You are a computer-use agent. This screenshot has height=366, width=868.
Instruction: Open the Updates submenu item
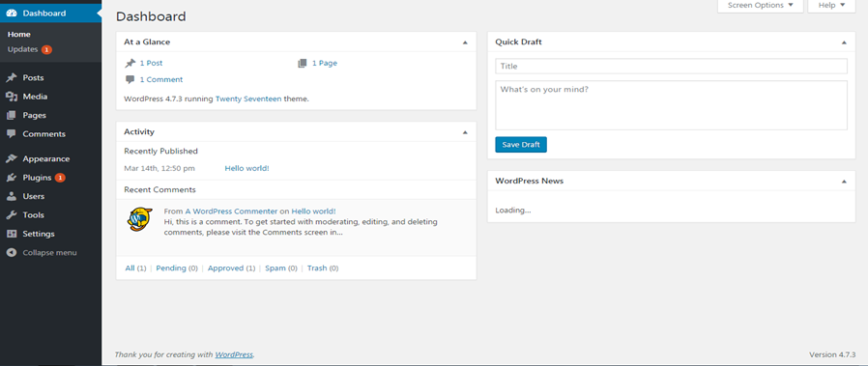tap(22, 49)
